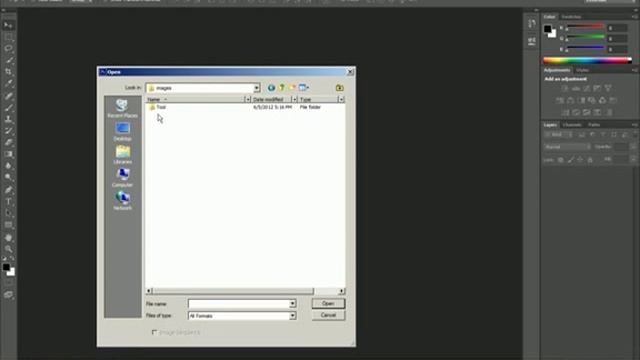
Task: Click the File name input field
Action: [x=239, y=304]
